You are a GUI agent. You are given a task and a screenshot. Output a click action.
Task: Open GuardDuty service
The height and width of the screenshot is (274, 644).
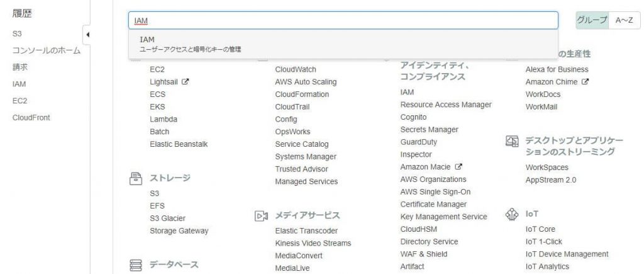coord(418,142)
